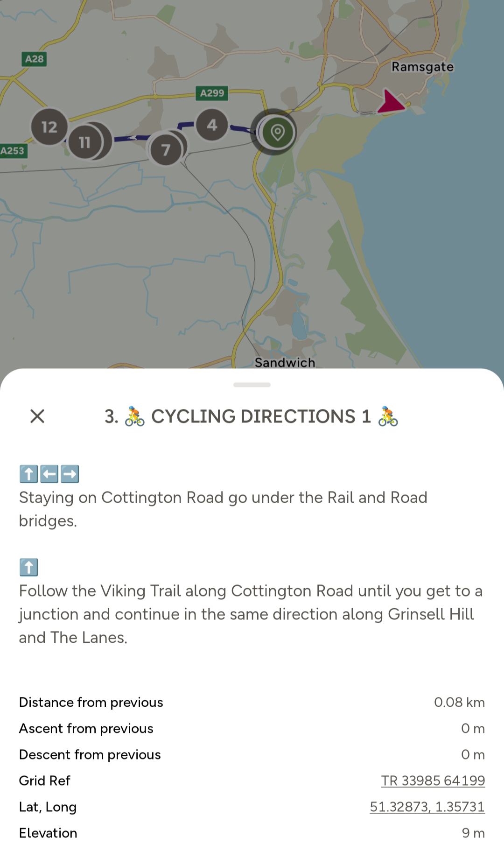Tap the up arrow above the Viking Trail step
The image size is (504, 865).
(28, 567)
